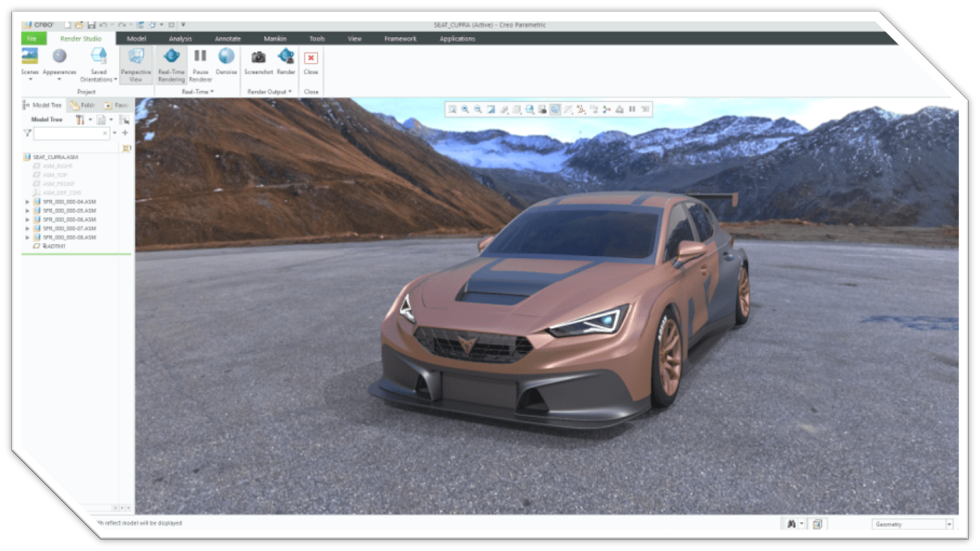Screen dimensions: 980x551
Task: Open the Appearances sphere icon
Action: (59, 56)
